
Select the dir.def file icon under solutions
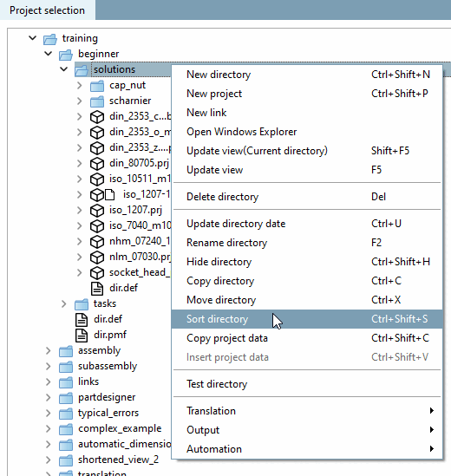[x=97, y=289]
